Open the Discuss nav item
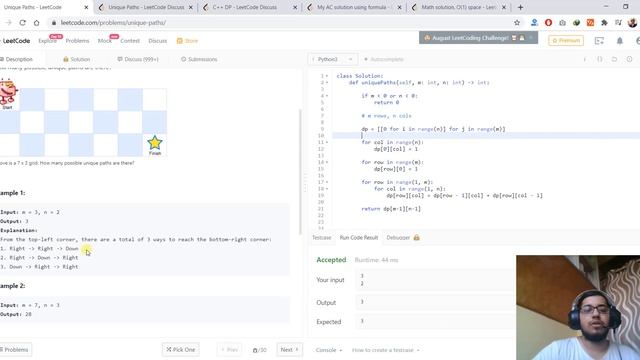This screenshot has width=640, height=360. 158,41
